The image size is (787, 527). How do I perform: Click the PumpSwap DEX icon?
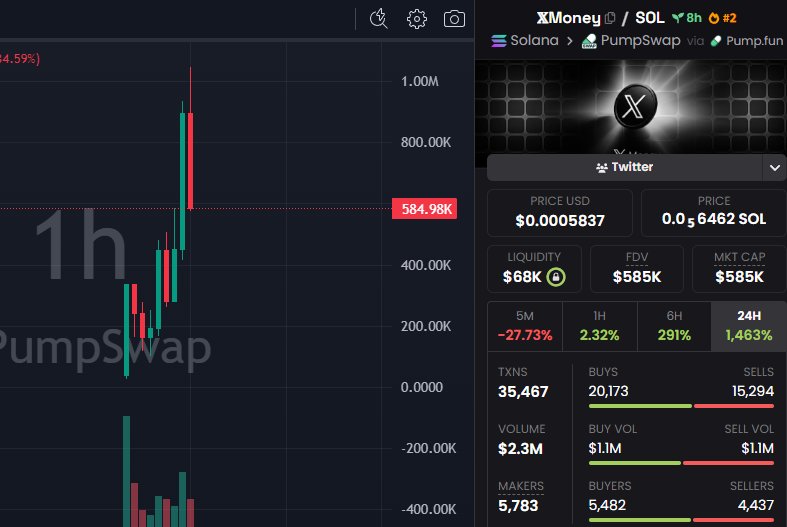point(591,41)
